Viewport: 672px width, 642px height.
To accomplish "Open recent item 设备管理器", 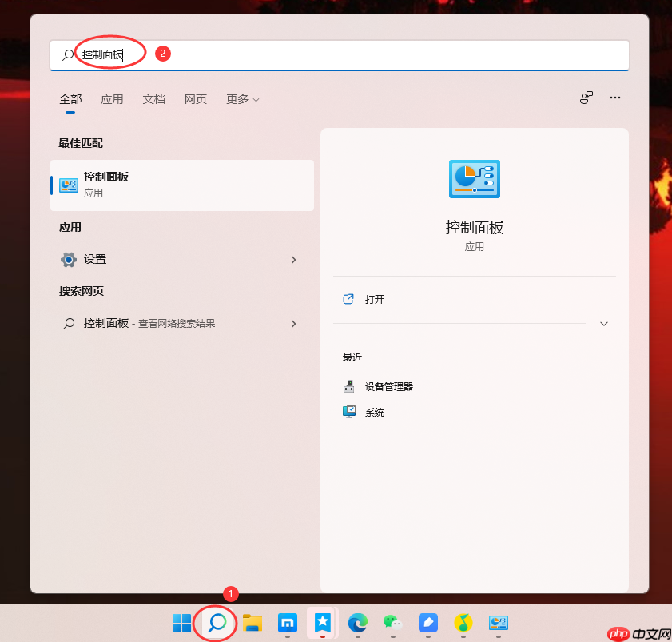I will coord(389,386).
